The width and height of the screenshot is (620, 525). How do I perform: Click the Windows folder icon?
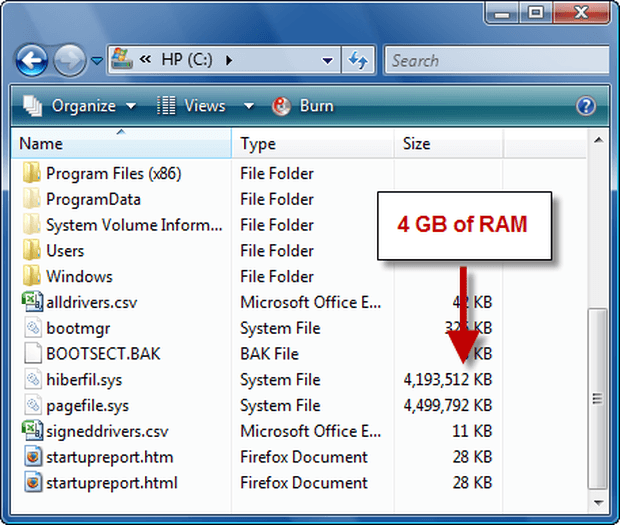pyautogui.click(x=31, y=276)
